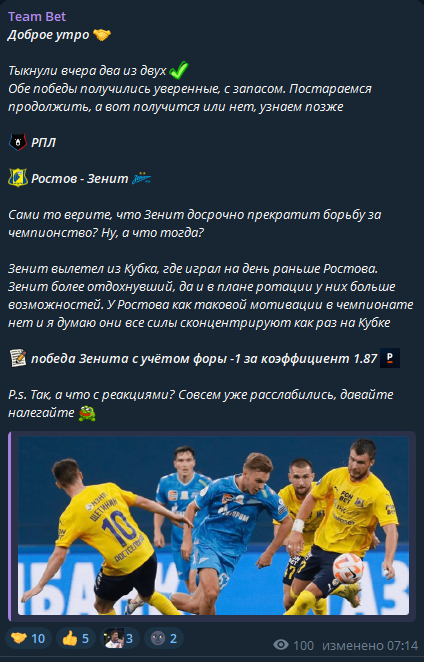
Task: Open the Rostov vs Zenit match photo
Action: [x=213, y=525]
